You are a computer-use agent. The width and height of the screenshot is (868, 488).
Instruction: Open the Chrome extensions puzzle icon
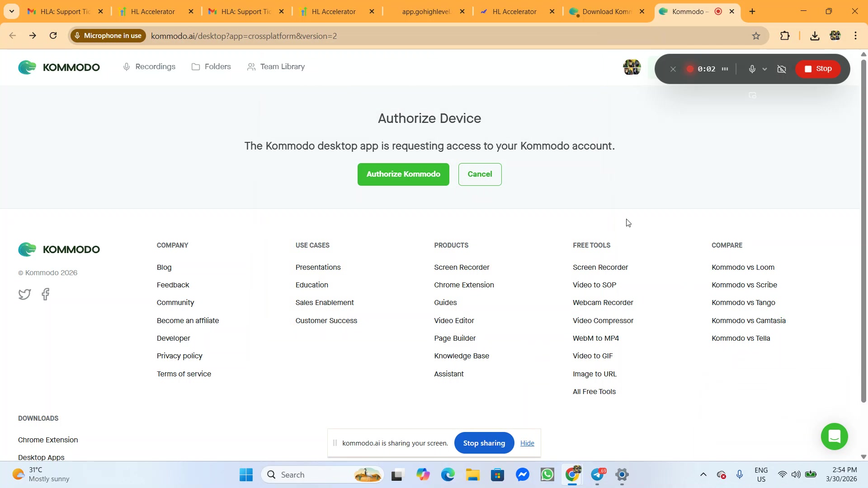coord(785,36)
